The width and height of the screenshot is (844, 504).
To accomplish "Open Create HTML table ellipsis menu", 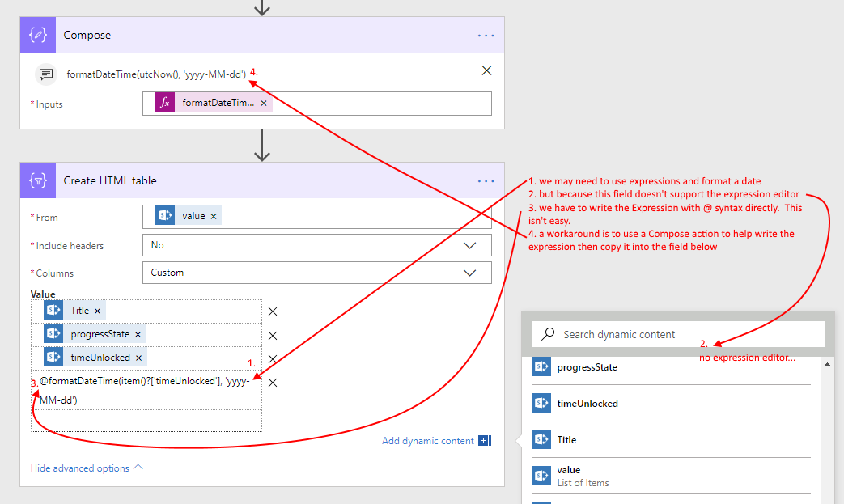I will click(486, 181).
